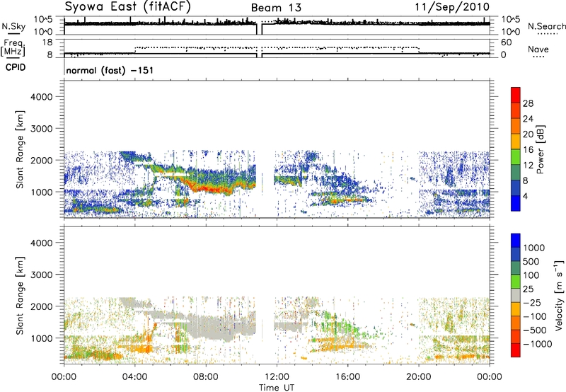Click the "20:00" time axis label
Screen dimensions: 566x392
(x=419, y=377)
